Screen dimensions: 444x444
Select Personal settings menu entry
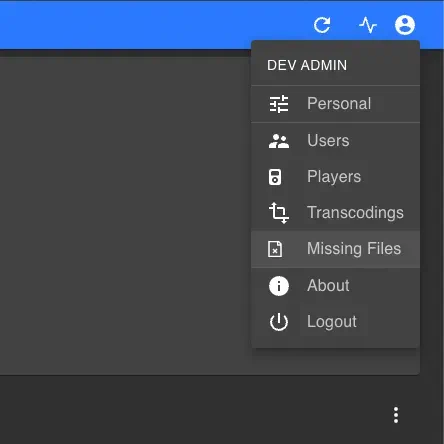(335, 104)
